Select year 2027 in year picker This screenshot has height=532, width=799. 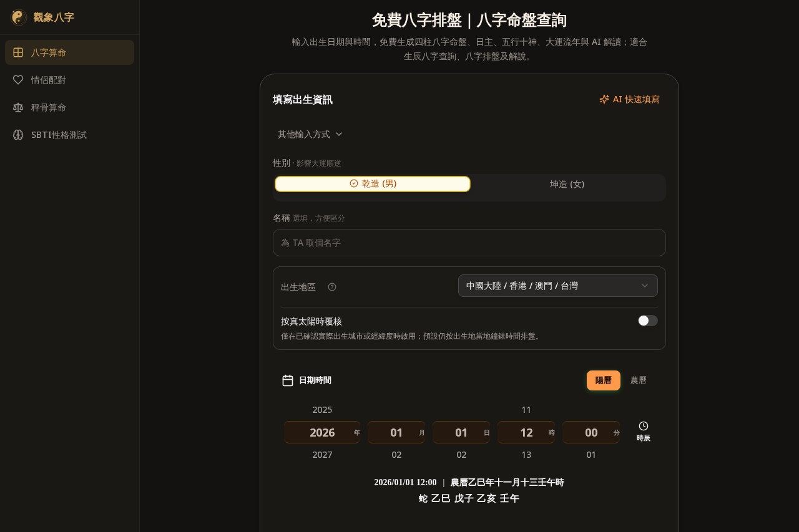(x=322, y=455)
